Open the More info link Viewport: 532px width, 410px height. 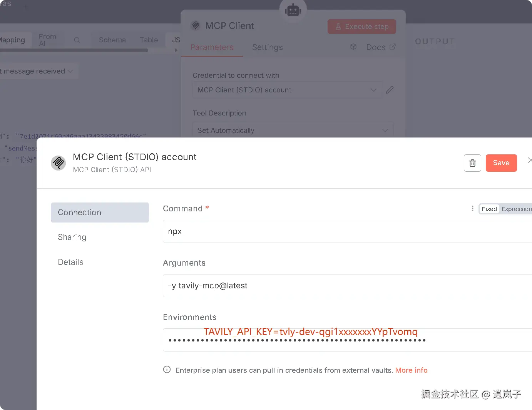411,370
